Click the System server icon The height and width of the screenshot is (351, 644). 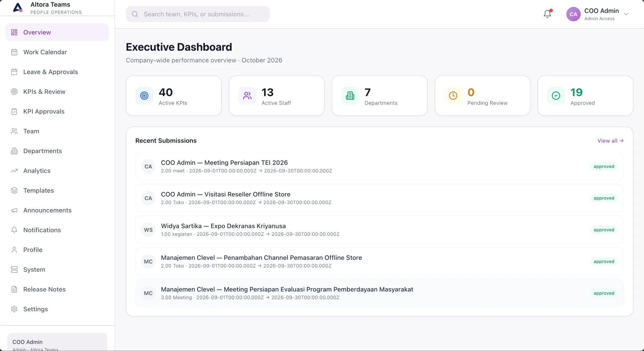[x=14, y=269]
